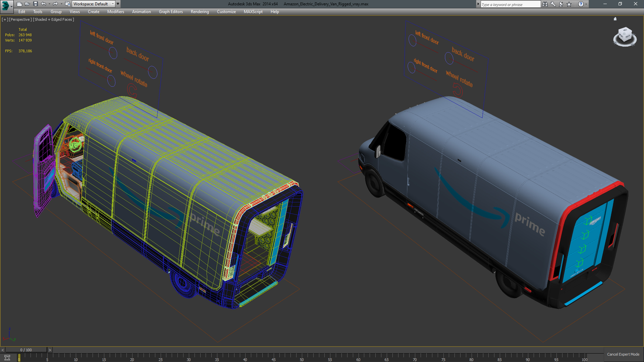The image size is (644, 362).
Task: Focus the keyword search field
Action: point(510,4)
